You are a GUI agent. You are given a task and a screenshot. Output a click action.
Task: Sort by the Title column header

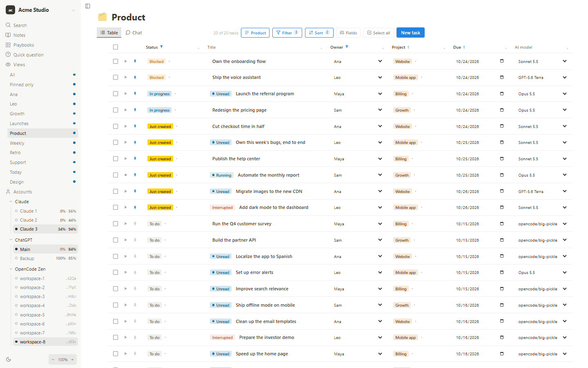coord(212,47)
